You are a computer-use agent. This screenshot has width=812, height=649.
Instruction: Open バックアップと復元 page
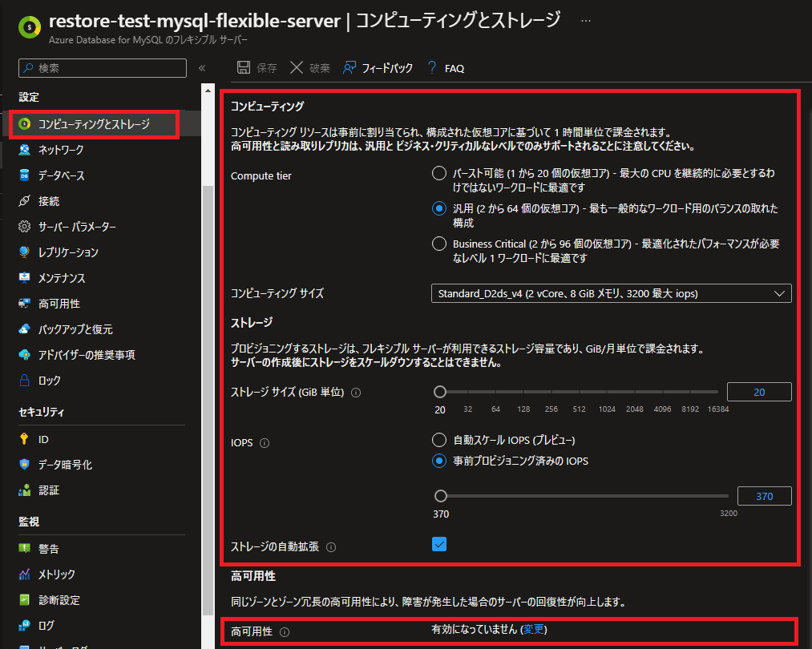pos(75,329)
